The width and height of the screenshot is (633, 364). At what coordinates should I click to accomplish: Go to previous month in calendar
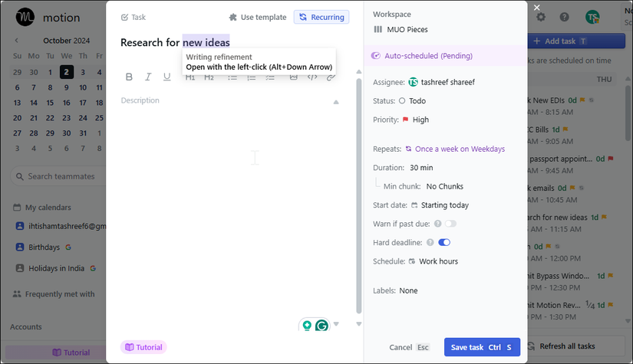[x=17, y=41]
